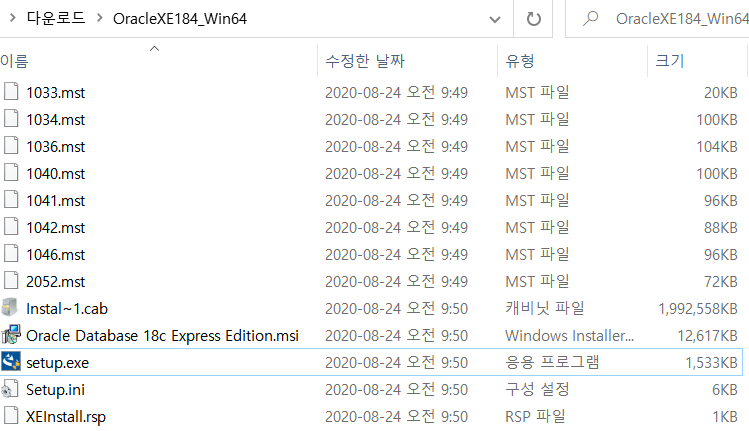Click the 1,533KB size of setup.exe
Viewport: 749px width, 431px height.
tap(712, 363)
